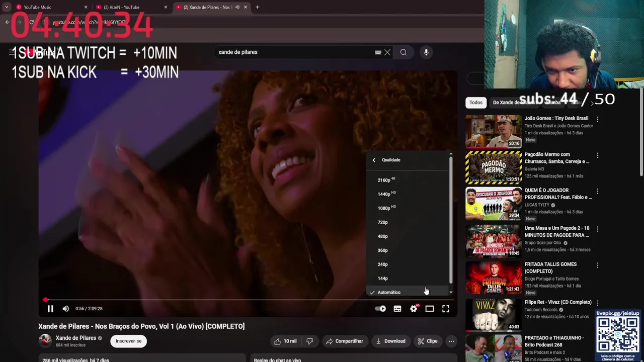Open Filipe Ret - Vivaz thumbnail
This screenshot has width=644, height=362.
tap(494, 315)
